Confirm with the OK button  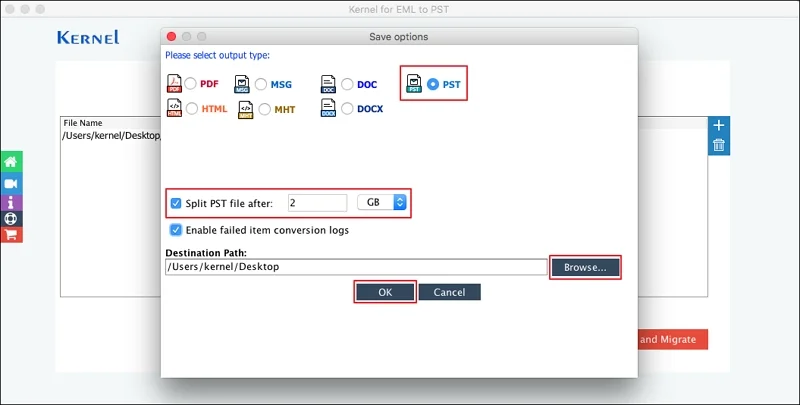[385, 292]
